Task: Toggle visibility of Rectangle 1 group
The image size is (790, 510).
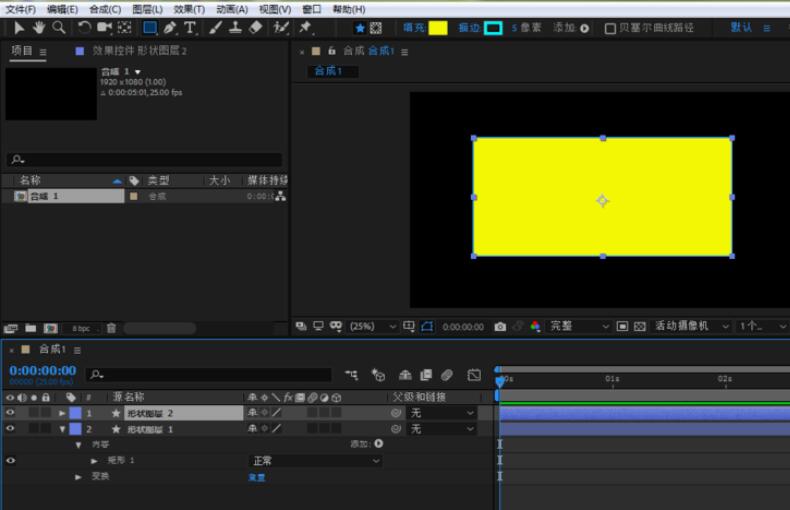Action: pyautogui.click(x=10, y=461)
